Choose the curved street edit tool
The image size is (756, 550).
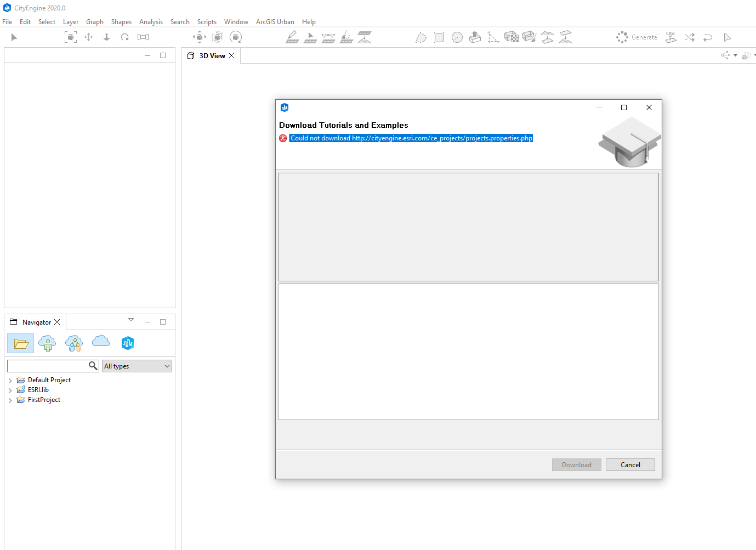tap(328, 37)
